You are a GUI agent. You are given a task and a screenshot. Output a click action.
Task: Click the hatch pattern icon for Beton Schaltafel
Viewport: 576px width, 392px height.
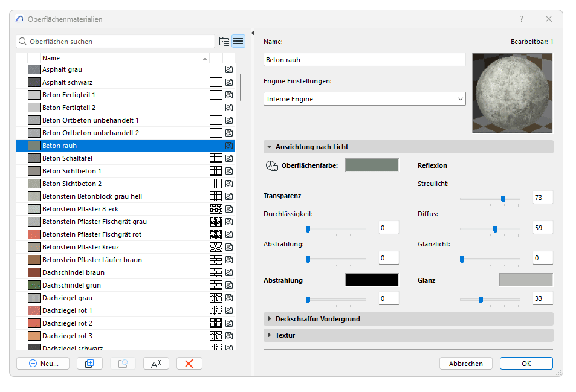(215, 158)
